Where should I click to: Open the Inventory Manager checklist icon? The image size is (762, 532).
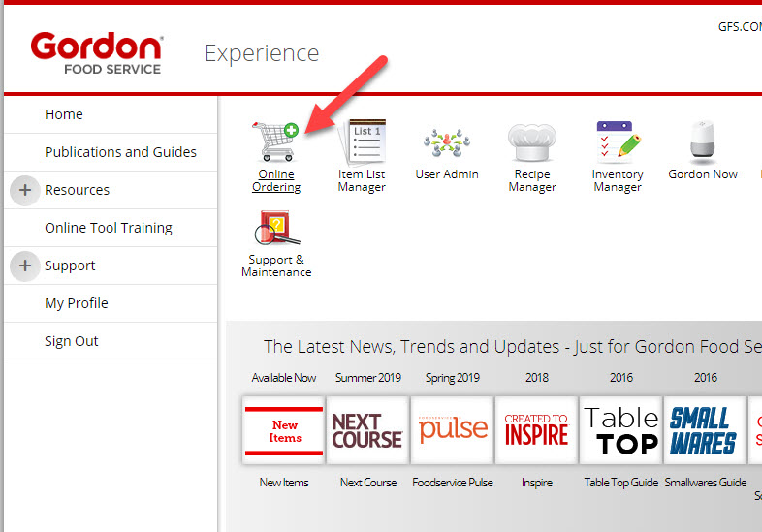pyautogui.click(x=618, y=141)
